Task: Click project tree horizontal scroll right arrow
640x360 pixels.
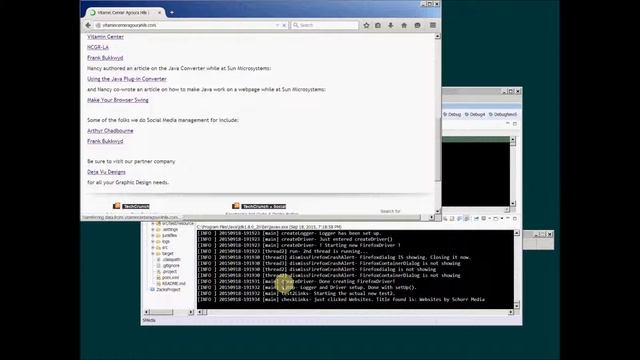Action: 191,312
